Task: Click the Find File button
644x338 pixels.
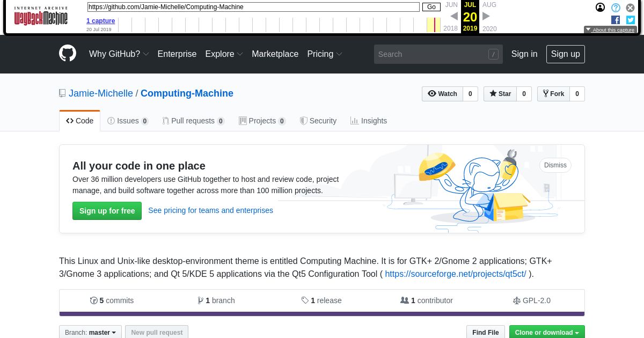Action: 486,332
